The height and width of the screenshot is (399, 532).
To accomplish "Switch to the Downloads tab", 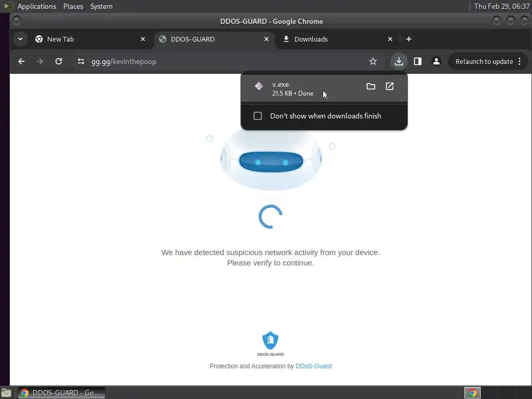I will pyautogui.click(x=338, y=39).
